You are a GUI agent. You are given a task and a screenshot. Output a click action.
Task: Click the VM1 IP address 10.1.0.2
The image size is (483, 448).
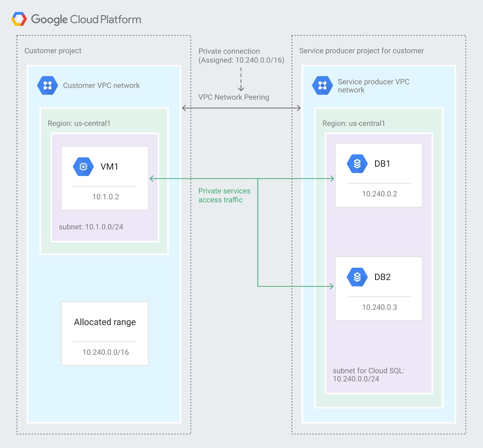tap(105, 197)
